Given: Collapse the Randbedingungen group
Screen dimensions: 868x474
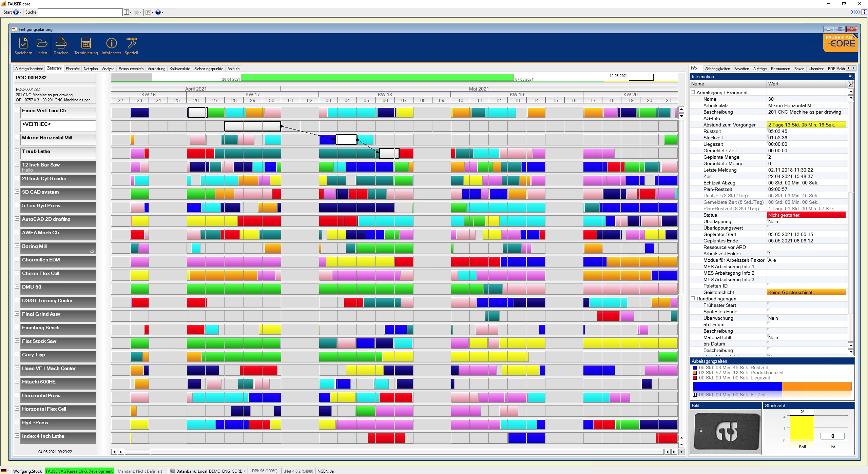Looking at the screenshot, I should point(693,298).
